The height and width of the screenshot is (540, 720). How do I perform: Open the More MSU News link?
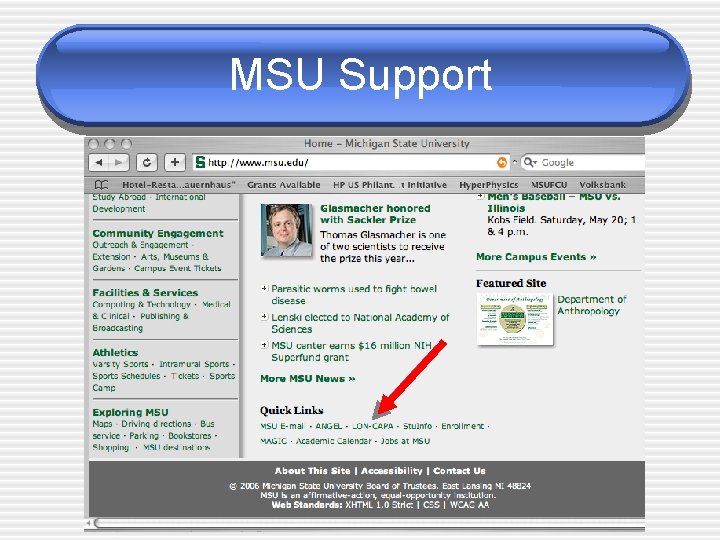[307, 378]
